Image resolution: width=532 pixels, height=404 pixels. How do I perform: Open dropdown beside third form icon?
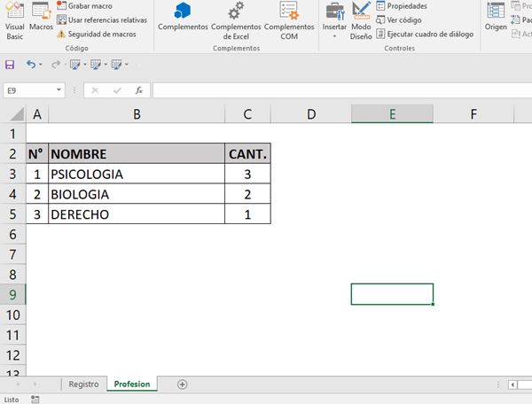[126, 64]
